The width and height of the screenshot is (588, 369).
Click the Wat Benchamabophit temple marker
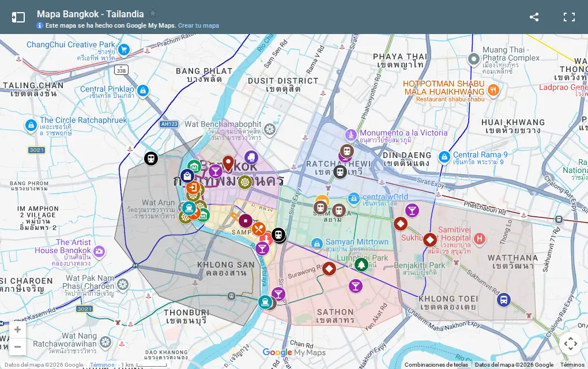(x=270, y=129)
